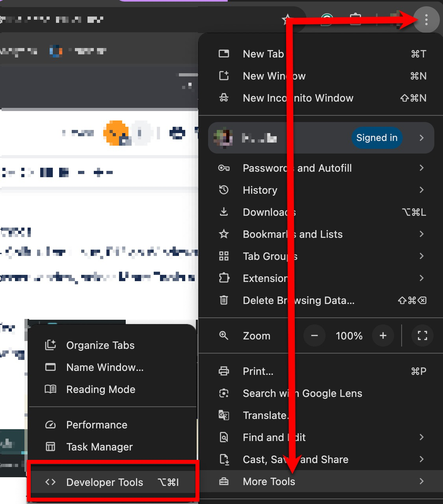Click the Performance gauge icon
The image size is (443, 504).
[x=50, y=424]
